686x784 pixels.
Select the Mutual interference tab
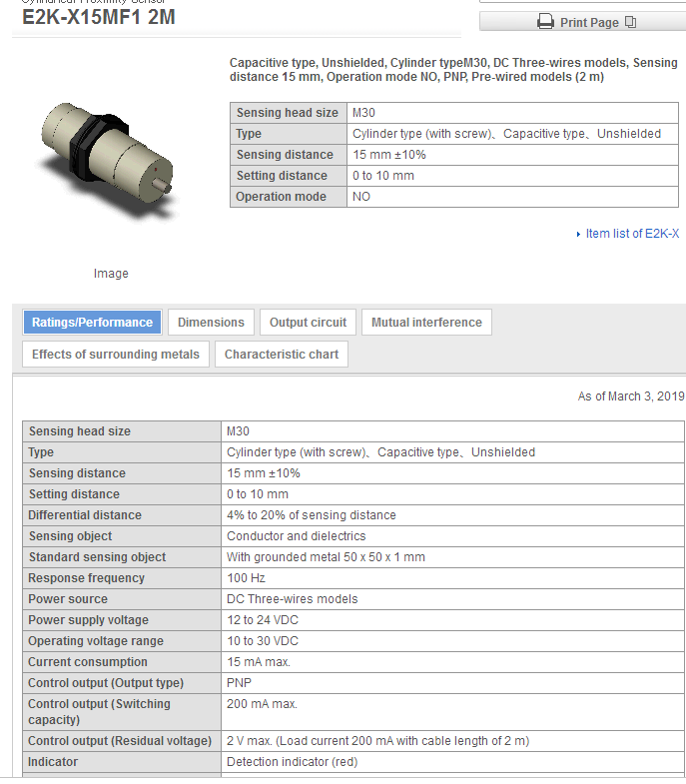tap(426, 323)
